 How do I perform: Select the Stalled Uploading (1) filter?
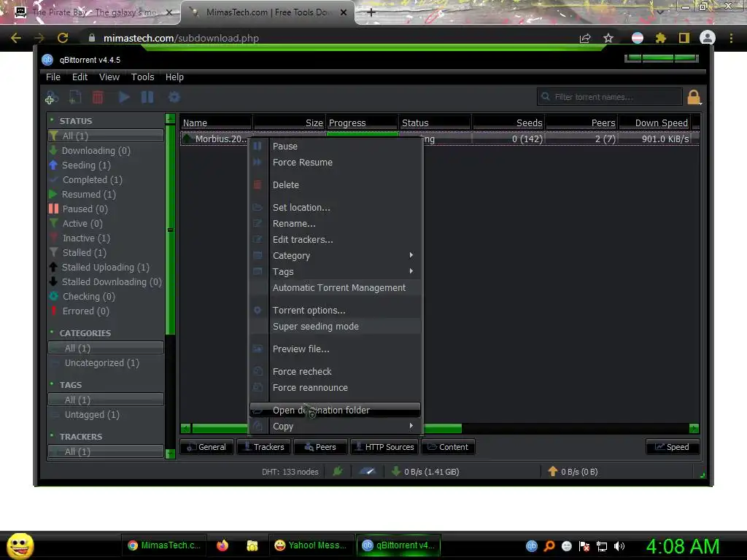[106, 267]
